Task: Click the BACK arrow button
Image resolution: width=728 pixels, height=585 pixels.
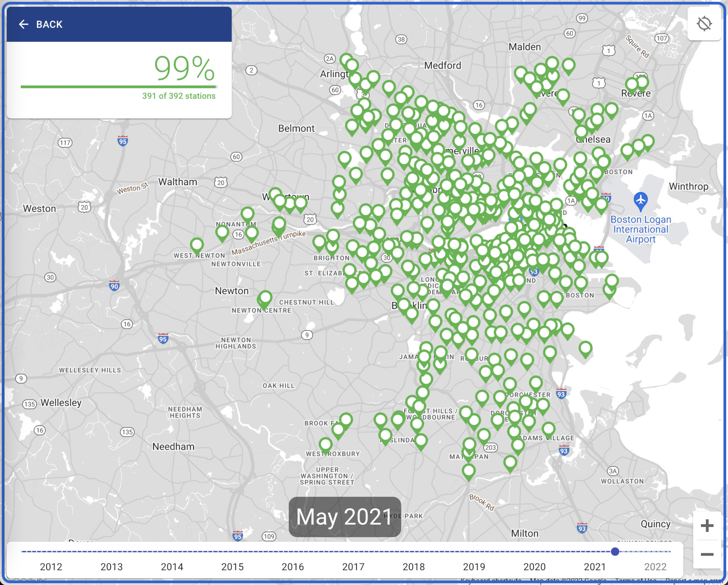Action: pyautogui.click(x=24, y=24)
